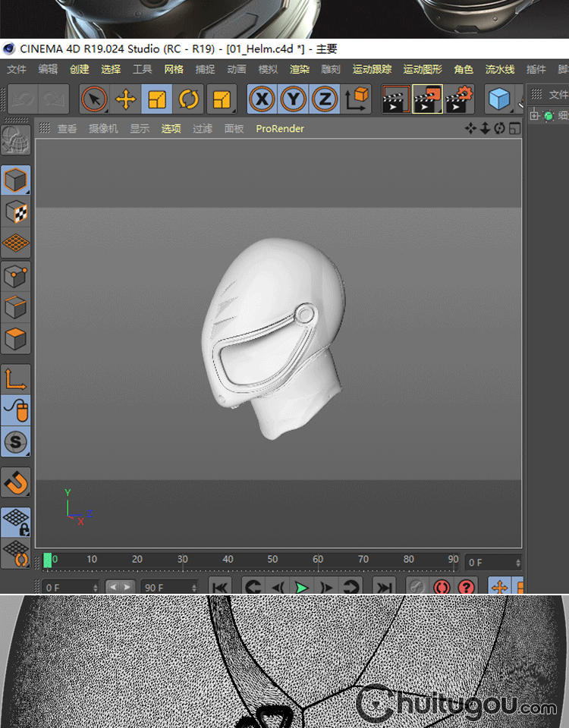This screenshot has height=728, width=569.
Task: Play the animation forwards
Action: 302,586
